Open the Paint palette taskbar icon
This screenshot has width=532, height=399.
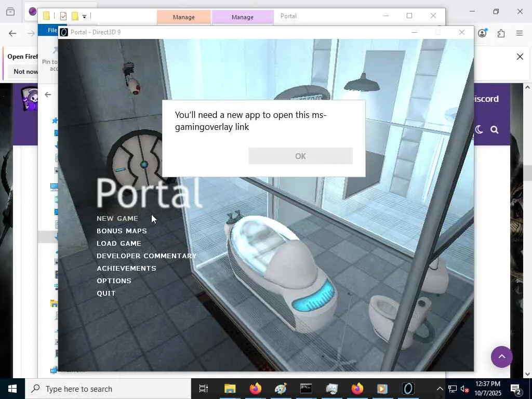[x=281, y=389]
